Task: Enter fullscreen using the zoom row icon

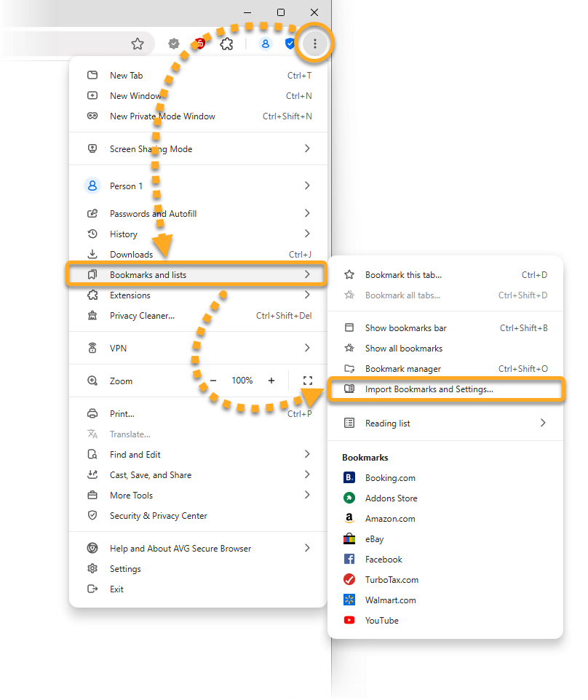Action: [x=307, y=381]
